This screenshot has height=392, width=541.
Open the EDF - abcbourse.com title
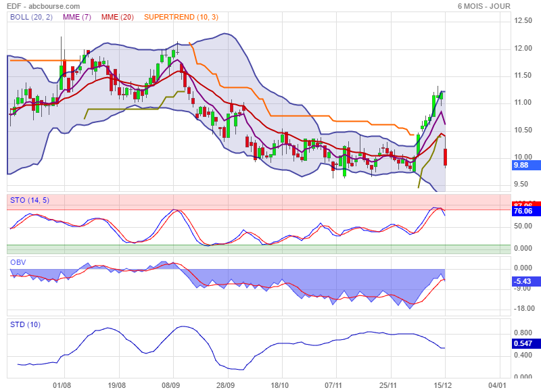[x=39, y=6]
